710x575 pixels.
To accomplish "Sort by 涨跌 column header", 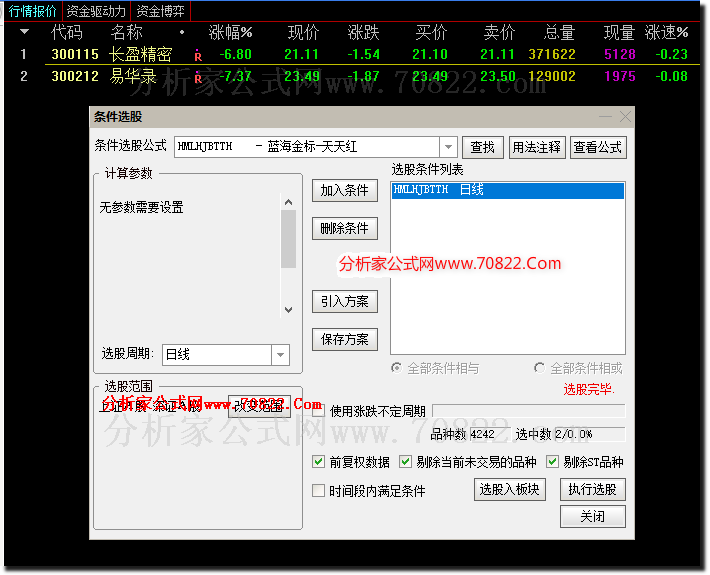I will pyautogui.click(x=363, y=32).
